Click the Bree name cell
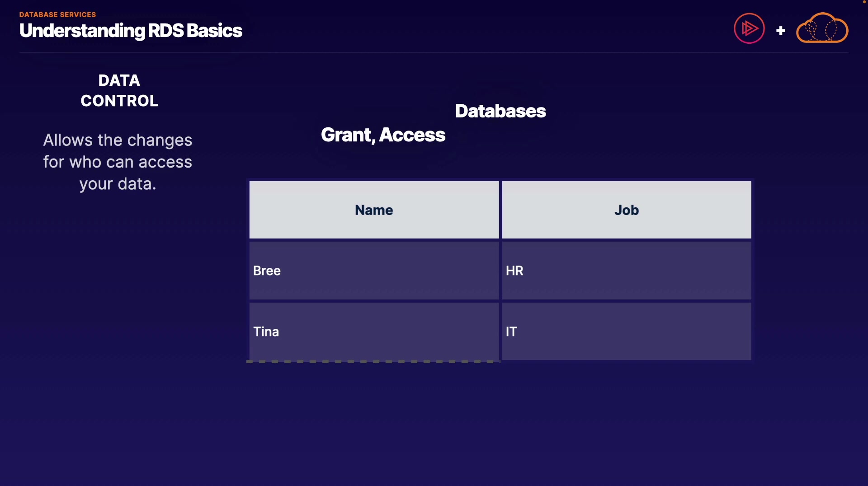Viewport: 868px width, 486px height. coord(374,271)
